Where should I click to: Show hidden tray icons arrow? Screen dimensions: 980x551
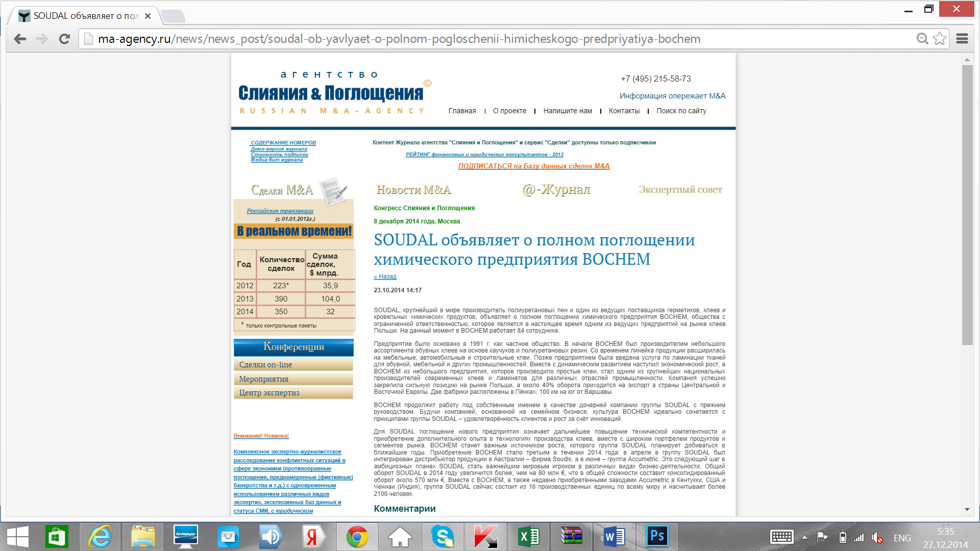pos(805,538)
